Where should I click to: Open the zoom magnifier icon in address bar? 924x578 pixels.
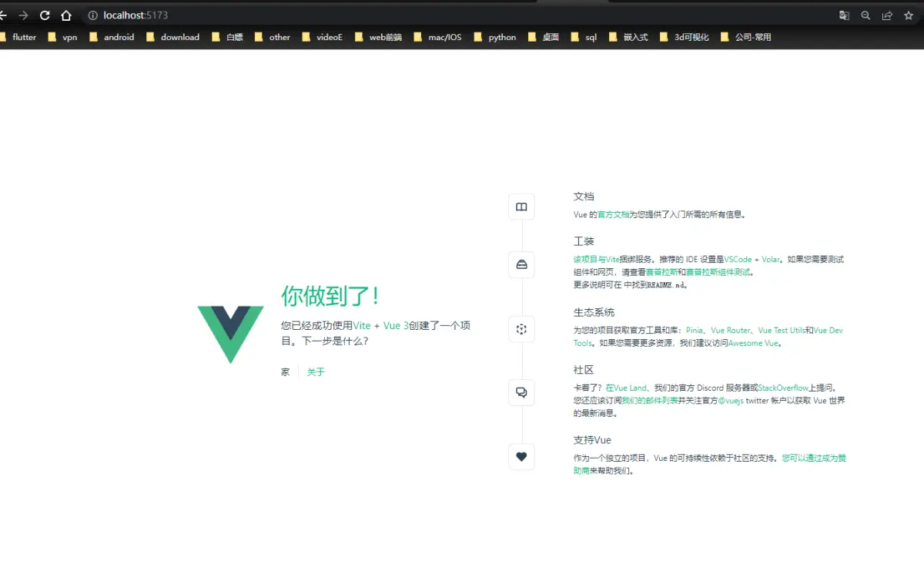pos(865,15)
